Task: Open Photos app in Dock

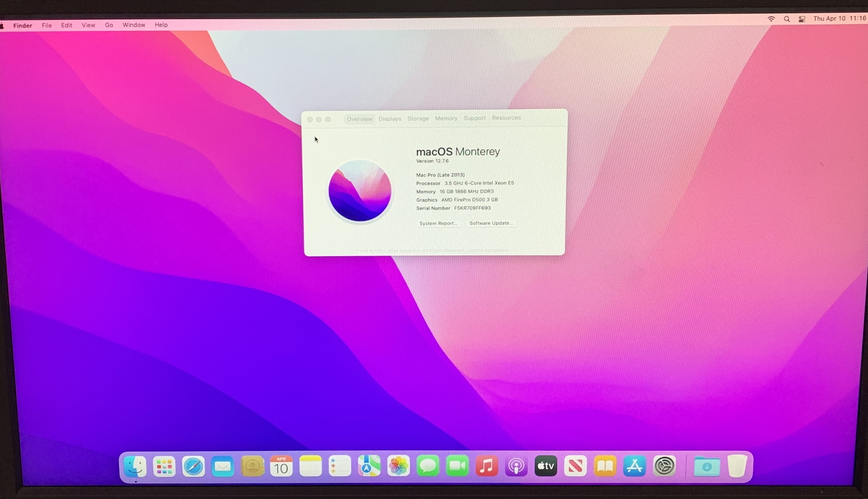Action: (398, 466)
